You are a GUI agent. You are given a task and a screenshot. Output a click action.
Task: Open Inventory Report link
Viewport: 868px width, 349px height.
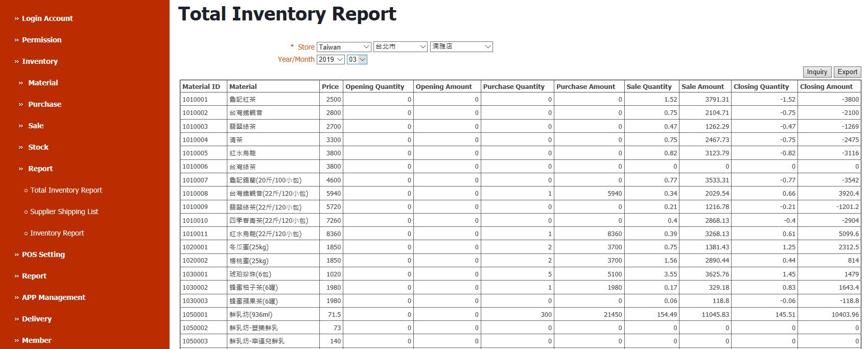57,233
